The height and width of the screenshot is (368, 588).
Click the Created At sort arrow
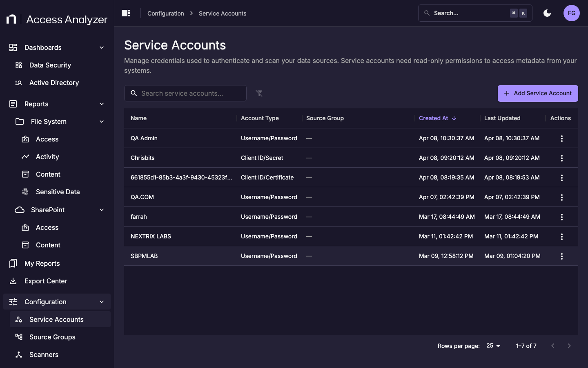[453, 118]
